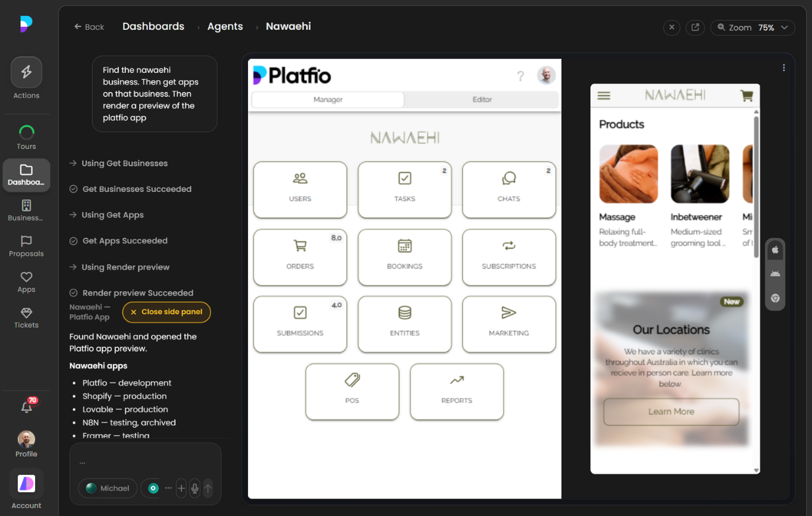Start voice input with microphone button

point(194,488)
